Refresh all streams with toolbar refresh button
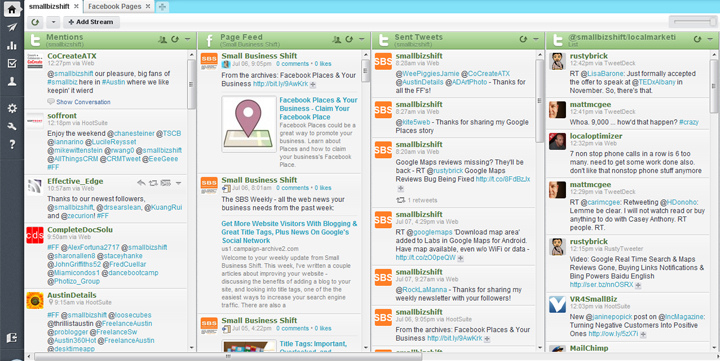 pyautogui.click(x=35, y=22)
